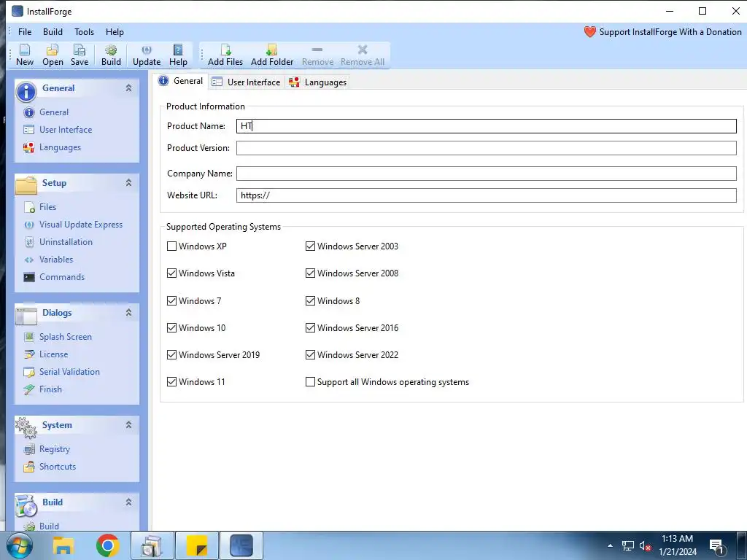Collapse the Setup sidebar panel
The image size is (747, 560).
click(x=128, y=183)
